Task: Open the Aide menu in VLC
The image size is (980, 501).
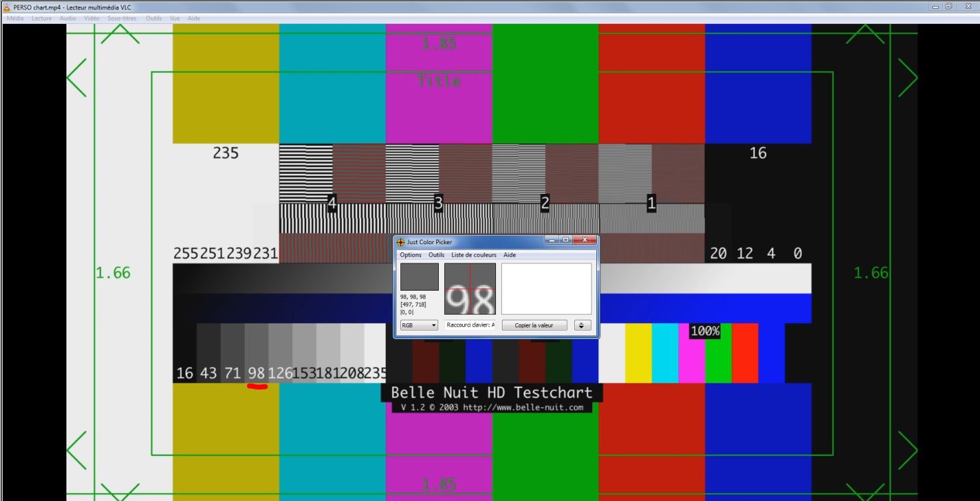Action: (194, 19)
